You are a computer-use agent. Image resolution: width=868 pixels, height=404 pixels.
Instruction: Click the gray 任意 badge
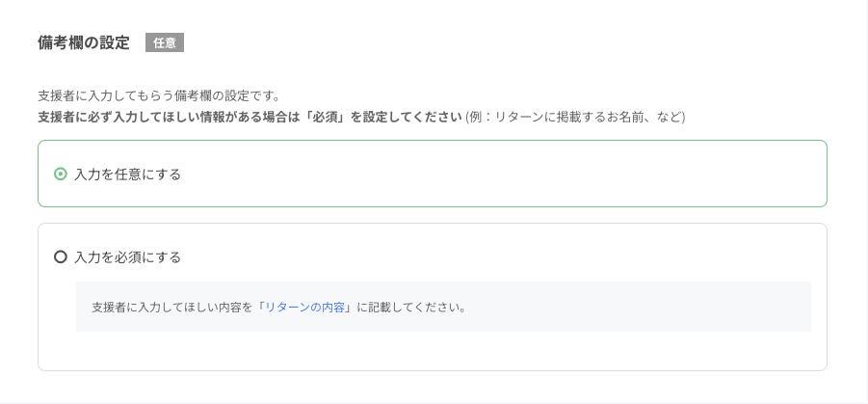click(x=164, y=42)
